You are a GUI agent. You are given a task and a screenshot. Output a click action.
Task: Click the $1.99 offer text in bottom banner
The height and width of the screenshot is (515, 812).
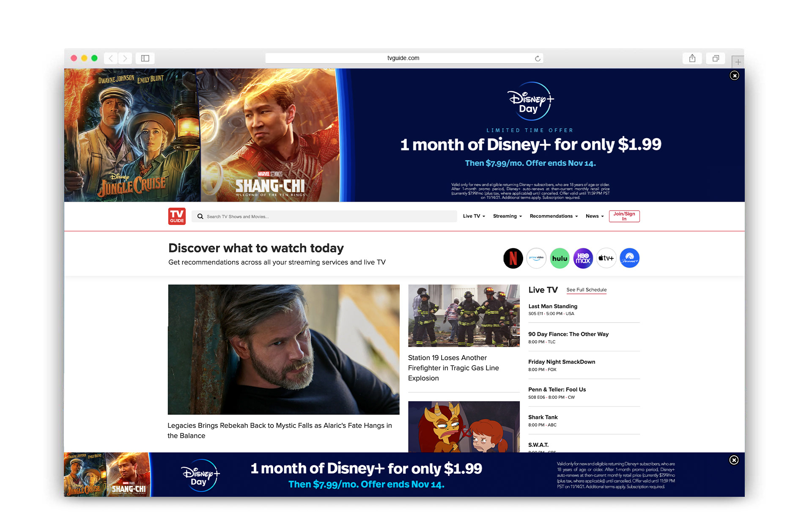(366, 468)
